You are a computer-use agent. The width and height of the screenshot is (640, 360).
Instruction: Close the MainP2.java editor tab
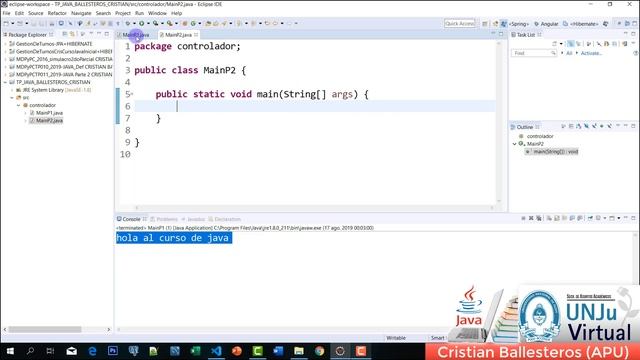(x=196, y=35)
